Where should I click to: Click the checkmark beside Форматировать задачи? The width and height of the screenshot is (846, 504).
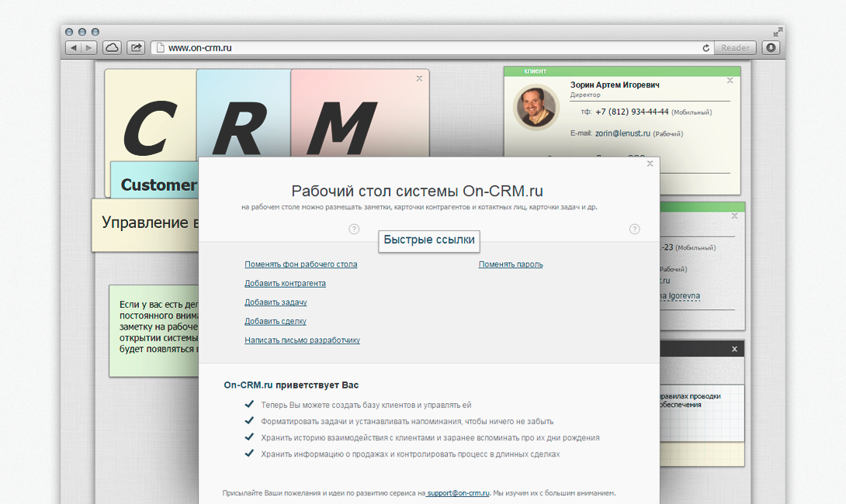click(x=248, y=420)
